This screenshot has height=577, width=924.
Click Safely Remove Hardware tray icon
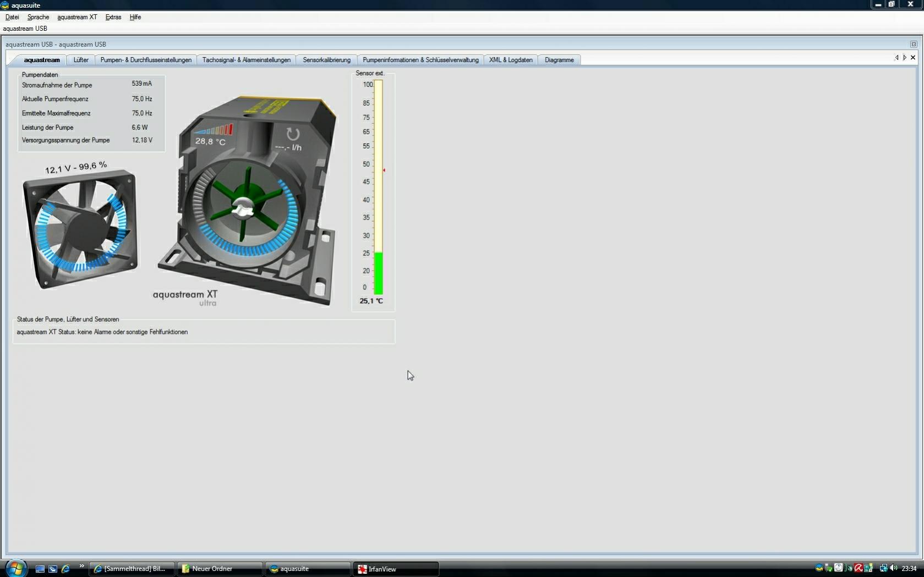pos(828,568)
